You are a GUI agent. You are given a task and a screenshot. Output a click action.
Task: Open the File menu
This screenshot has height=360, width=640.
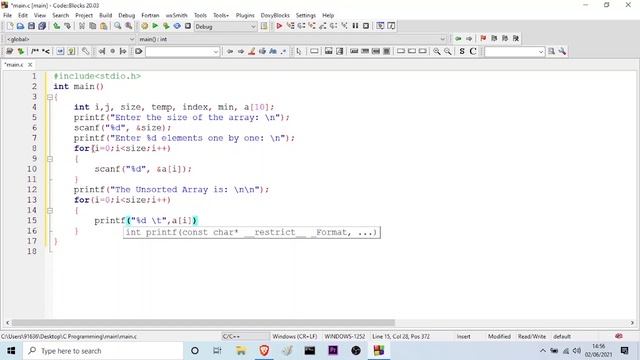point(7,15)
